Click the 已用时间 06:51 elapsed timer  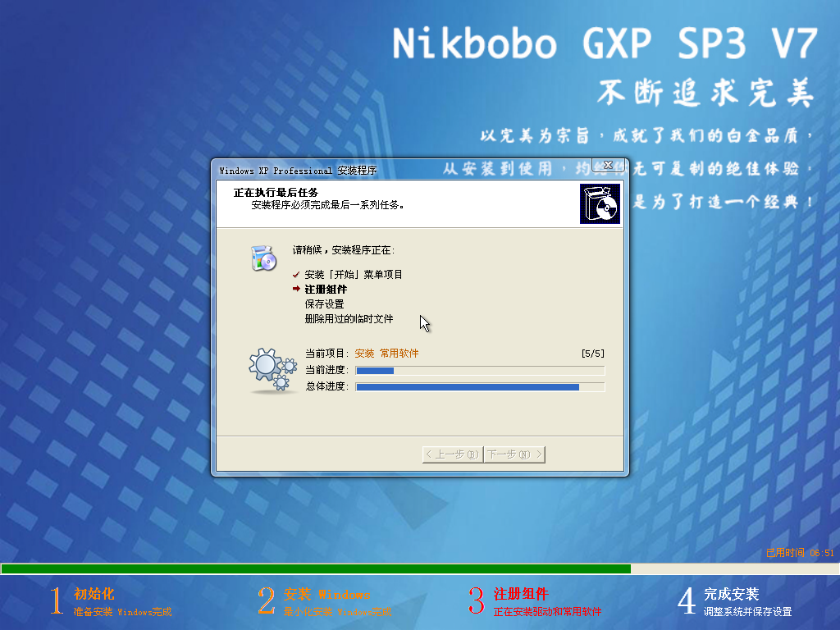tap(800, 553)
